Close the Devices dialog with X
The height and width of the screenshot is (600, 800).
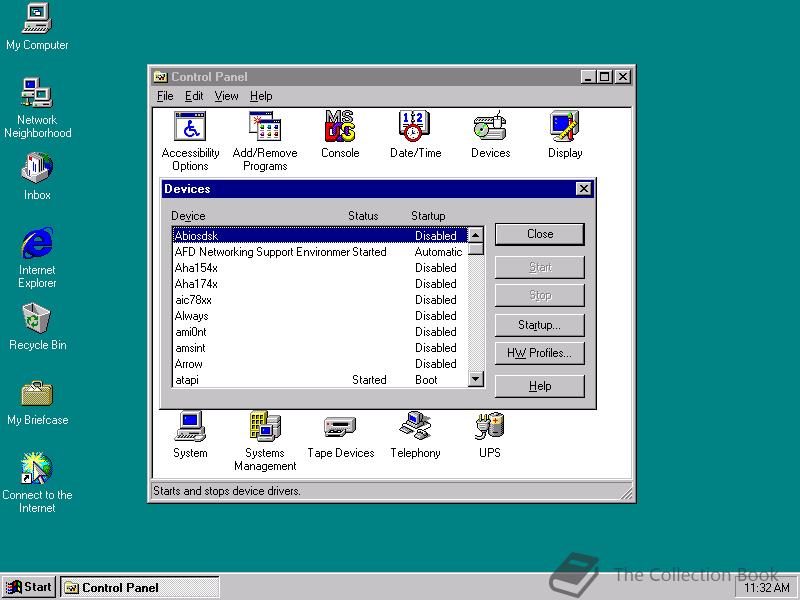click(584, 189)
